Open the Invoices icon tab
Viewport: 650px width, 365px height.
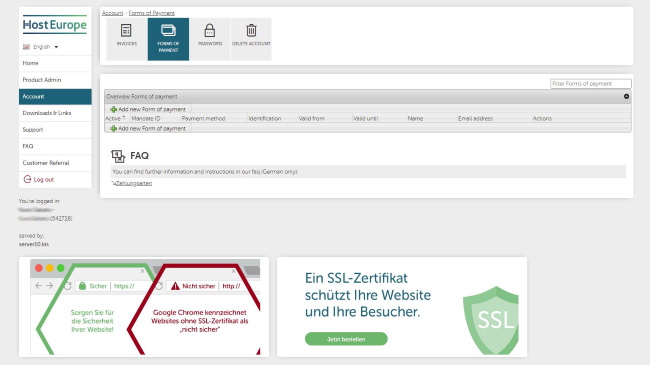[x=126, y=39]
